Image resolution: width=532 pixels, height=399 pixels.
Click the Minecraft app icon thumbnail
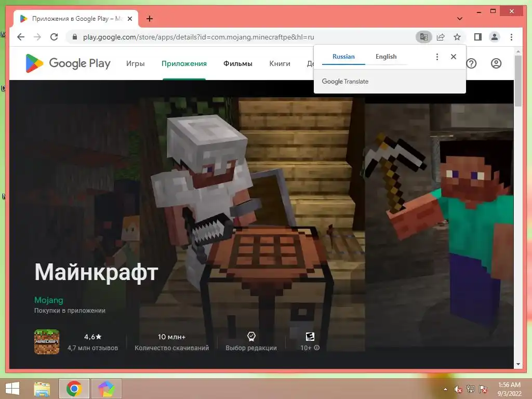[47, 342]
